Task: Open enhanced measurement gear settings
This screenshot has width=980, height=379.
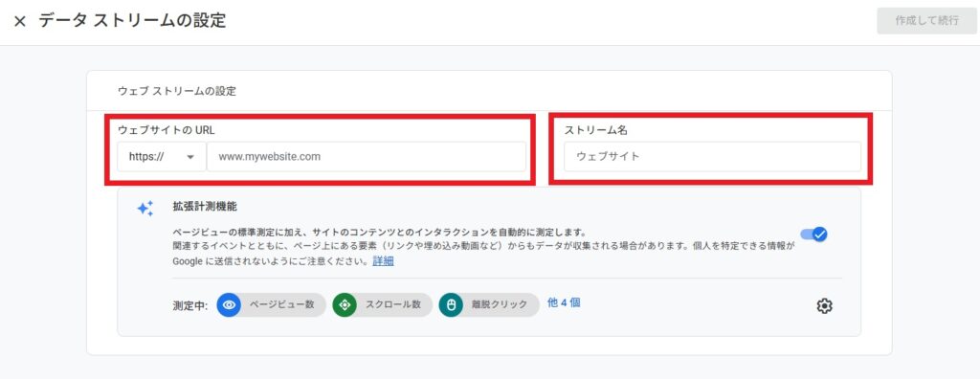Action: 824,306
